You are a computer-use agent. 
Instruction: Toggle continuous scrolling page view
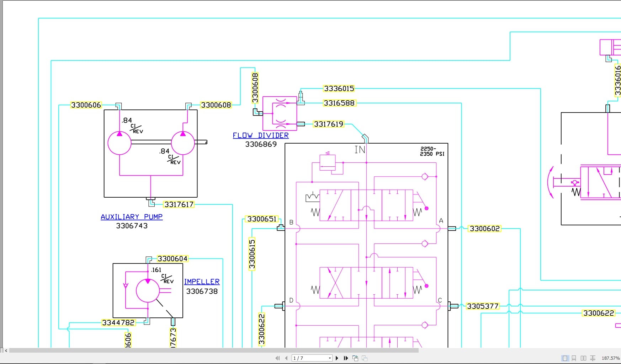tap(574, 358)
